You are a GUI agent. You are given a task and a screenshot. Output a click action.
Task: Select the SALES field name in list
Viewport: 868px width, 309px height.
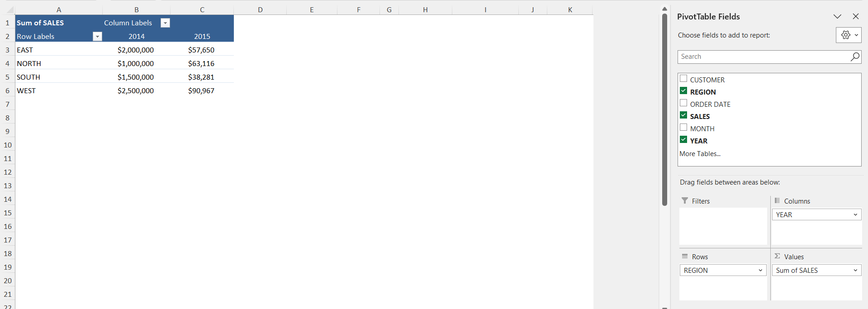coord(700,116)
